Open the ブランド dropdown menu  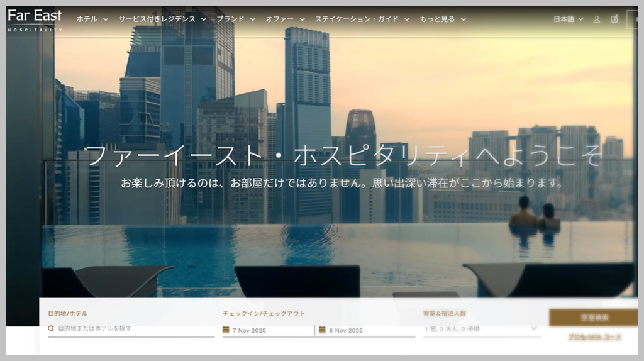coord(236,19)
